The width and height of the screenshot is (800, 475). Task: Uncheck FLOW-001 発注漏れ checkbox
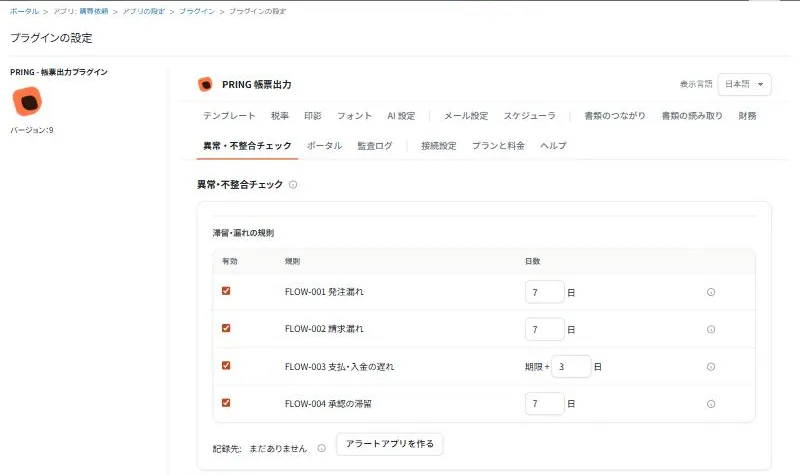pos(226,291)
